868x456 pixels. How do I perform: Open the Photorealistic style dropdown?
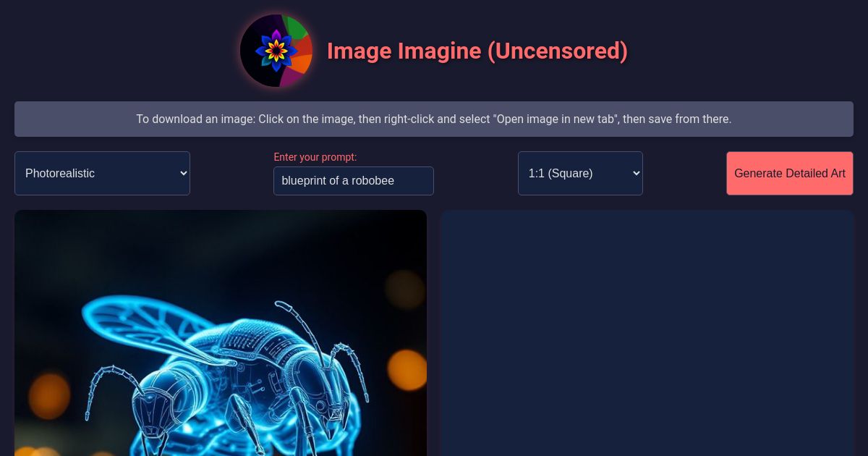[x=102, y=173]
